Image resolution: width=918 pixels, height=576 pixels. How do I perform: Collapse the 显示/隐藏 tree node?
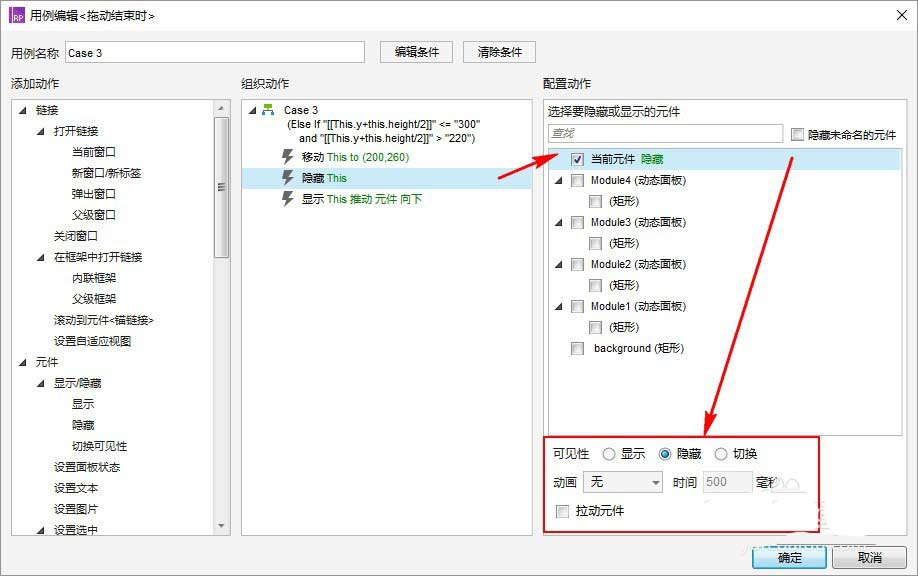[40, 383]
